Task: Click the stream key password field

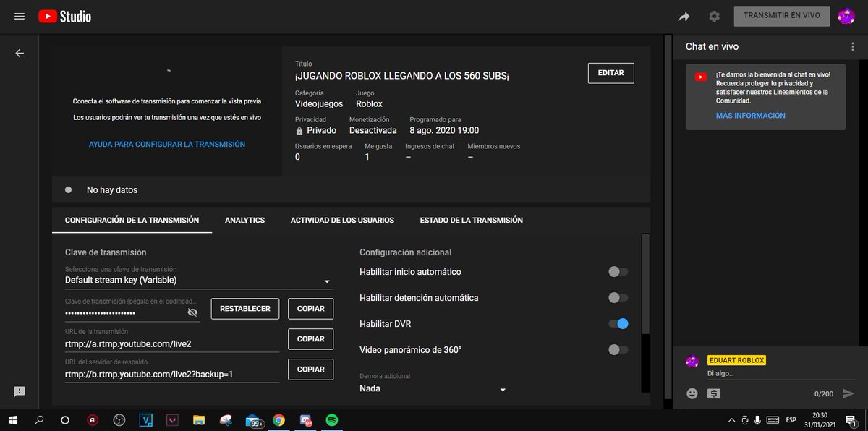Action: [x=124, y=312]
